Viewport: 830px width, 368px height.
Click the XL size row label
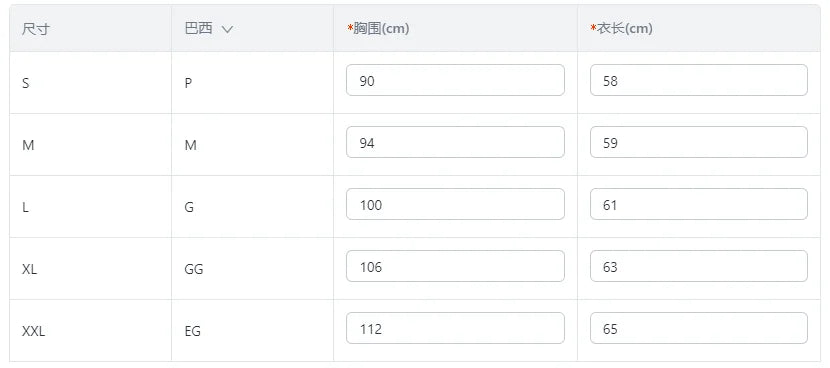[x=30, y=270]
